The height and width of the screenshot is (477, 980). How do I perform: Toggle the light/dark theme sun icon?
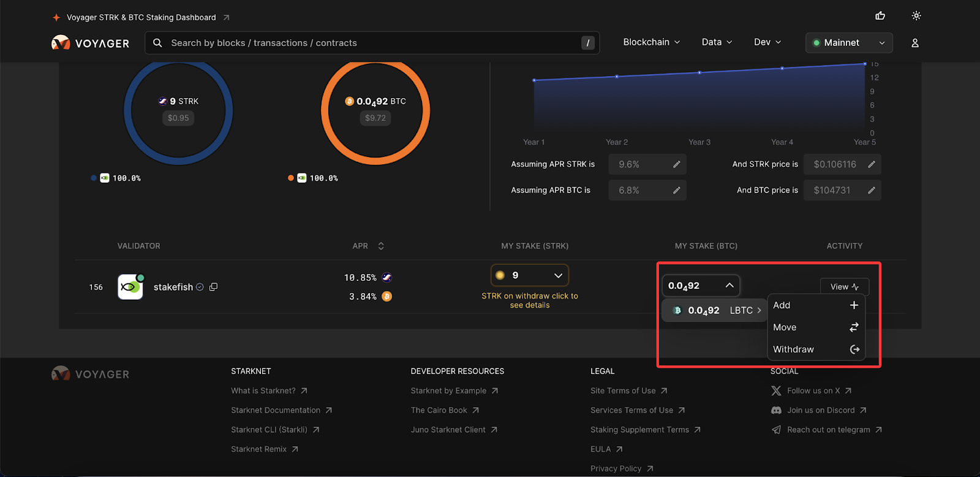pyautogui.click(x=916, y=16)
